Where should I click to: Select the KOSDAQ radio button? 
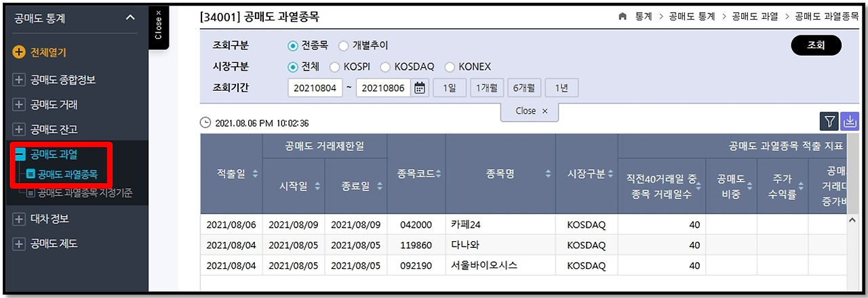[385, 67]
